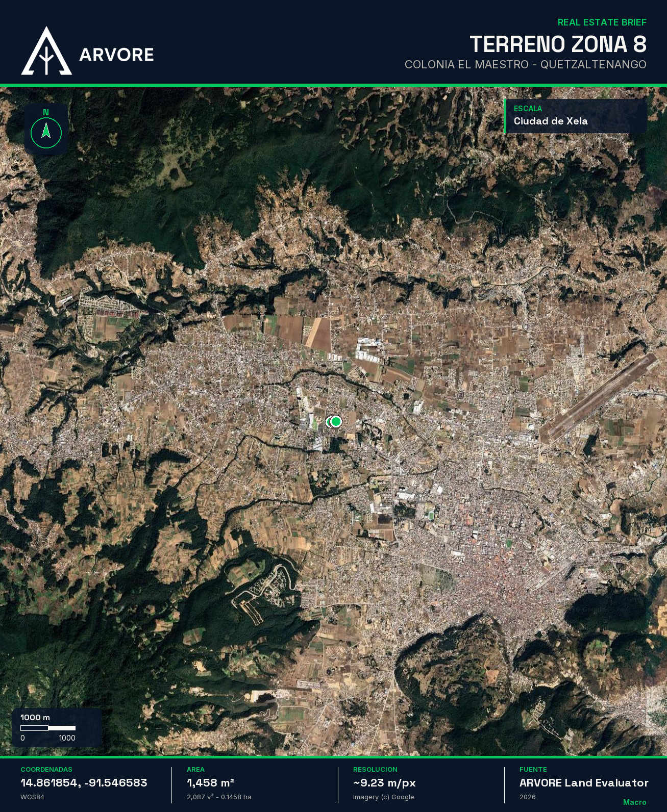Click the 'RESOLUCION' heading
Image resolution: width=667 pixels, height=812 pixels.
click(375, 769)
